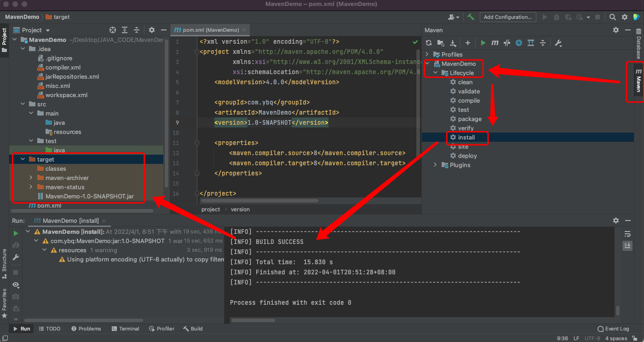
Task: Click Download Sources and Documentation icon
Action: [453, 43]
